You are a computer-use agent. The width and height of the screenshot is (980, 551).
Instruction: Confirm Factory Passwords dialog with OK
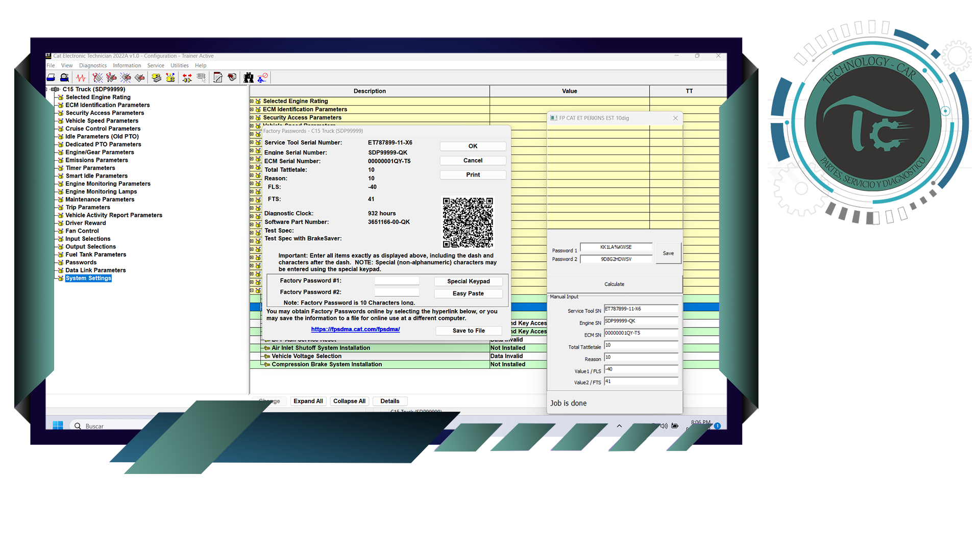(x=473, y=146)
